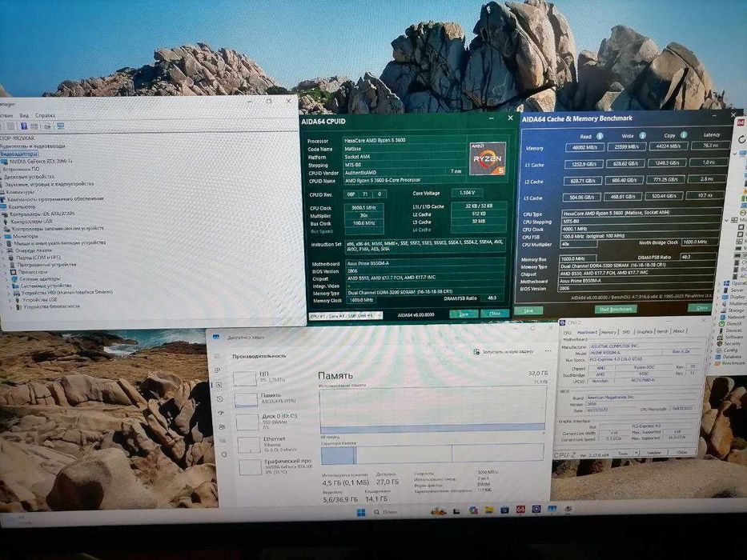Click the HexaCore AMD Ryzen 5 3600 processor field

click(x=405, y=141)
